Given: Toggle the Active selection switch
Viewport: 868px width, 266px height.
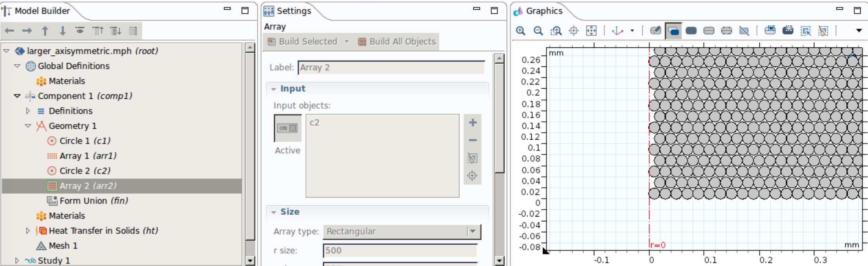Looking at the screenshot, I should 288,128.
